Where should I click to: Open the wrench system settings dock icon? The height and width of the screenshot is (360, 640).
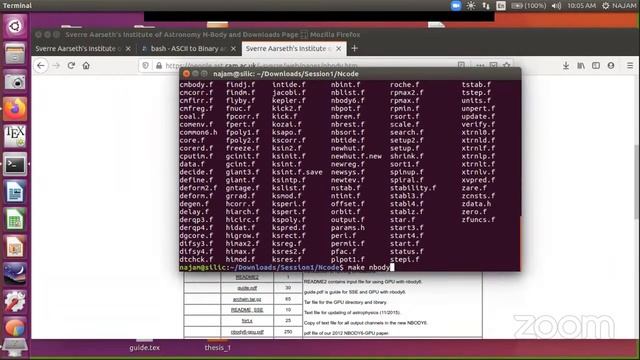pyautogui.click(x=15, y=302)
